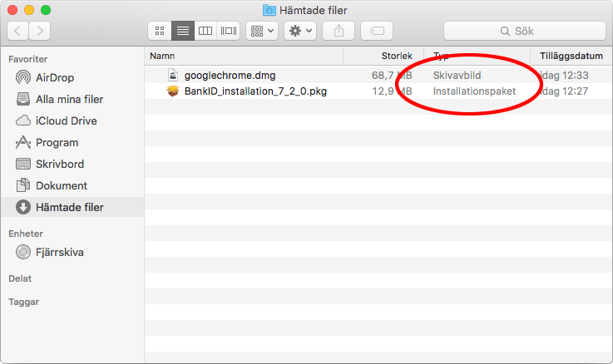613x364 pixels.
Task: Close the Finder window
Action: [12, 10]
